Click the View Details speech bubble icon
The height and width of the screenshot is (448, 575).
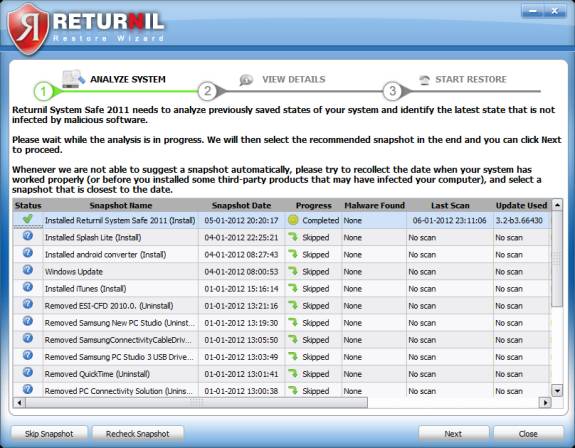tap(246, 80)
